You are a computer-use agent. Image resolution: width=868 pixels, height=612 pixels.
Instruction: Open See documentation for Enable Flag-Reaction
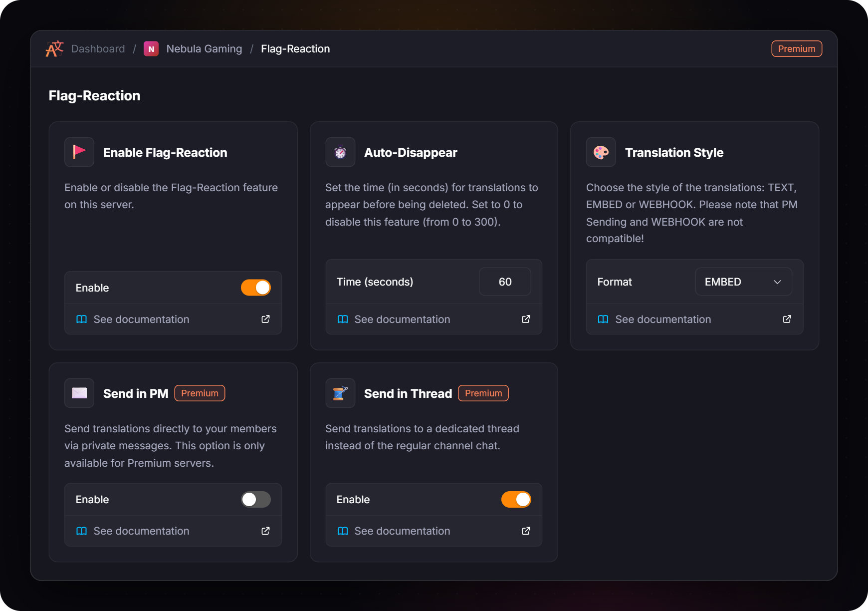[173, 319]
